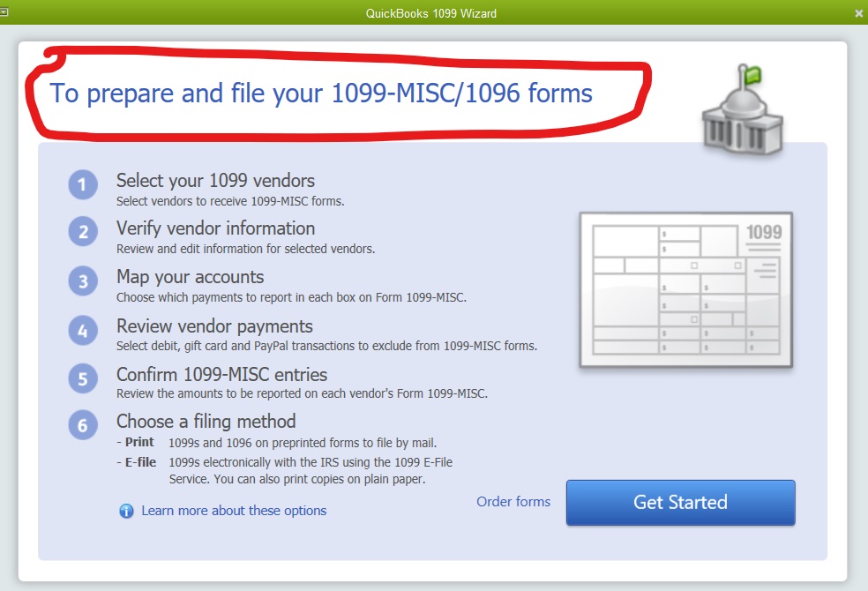Click 'Select vendors to receive 1099-MISC forms.' text
The height and width of the screenshot is (591, 868).
pos(230,201)
